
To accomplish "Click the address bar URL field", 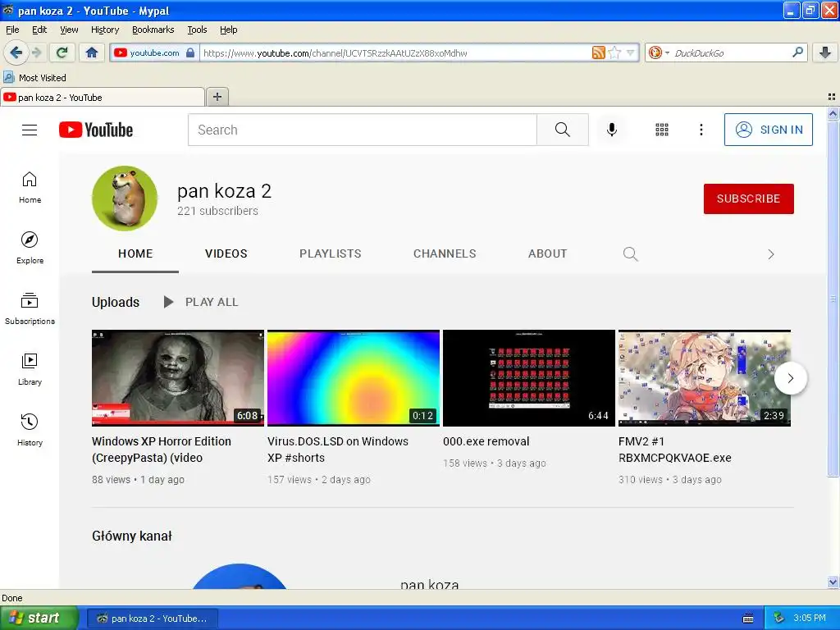I will [395, 52].
